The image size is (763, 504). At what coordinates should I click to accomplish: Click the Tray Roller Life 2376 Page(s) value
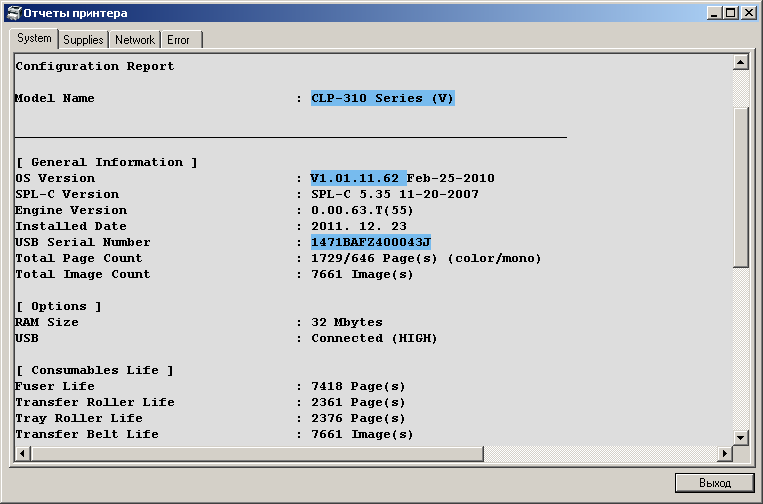pyautogui.click(x=359, y=418)
